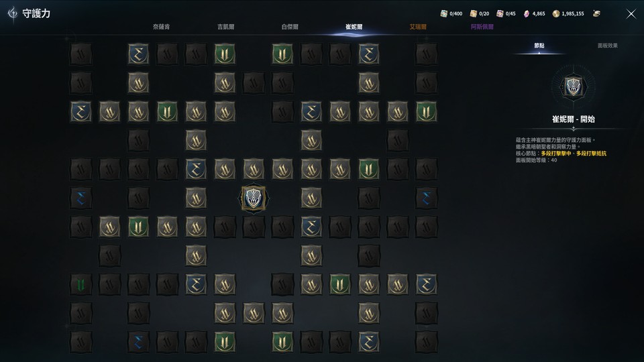644x362 pixels.
Task: Click the last icon after the gold amount
Action: [597, 13]
